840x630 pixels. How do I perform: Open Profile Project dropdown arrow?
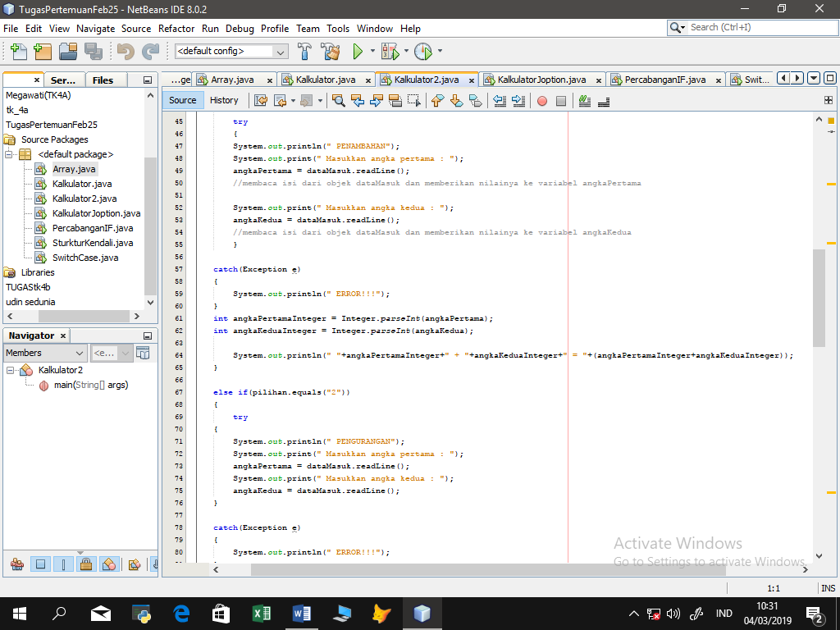(x=440, y=51)
